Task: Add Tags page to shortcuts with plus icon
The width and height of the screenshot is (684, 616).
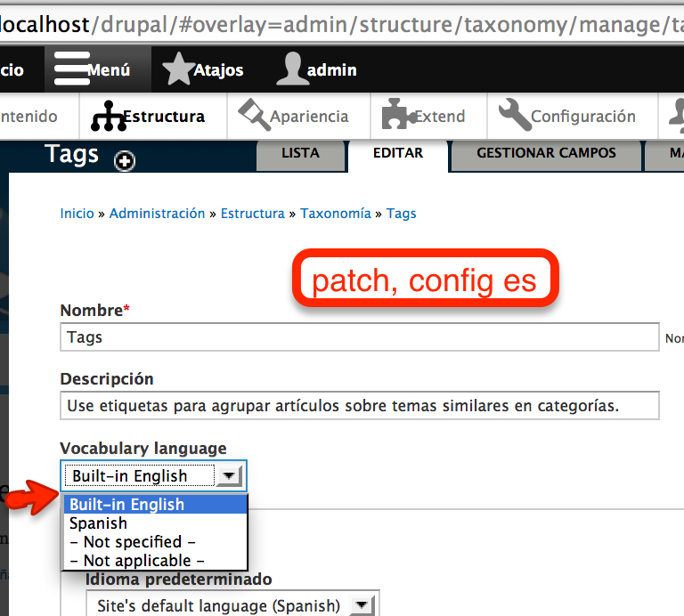Action: click(x=125, y=161)
